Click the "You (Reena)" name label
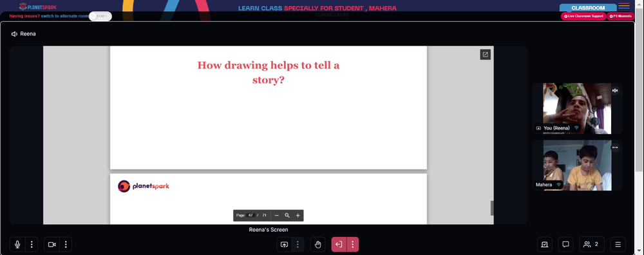The image size is (644, 255). tap(556, 128)
